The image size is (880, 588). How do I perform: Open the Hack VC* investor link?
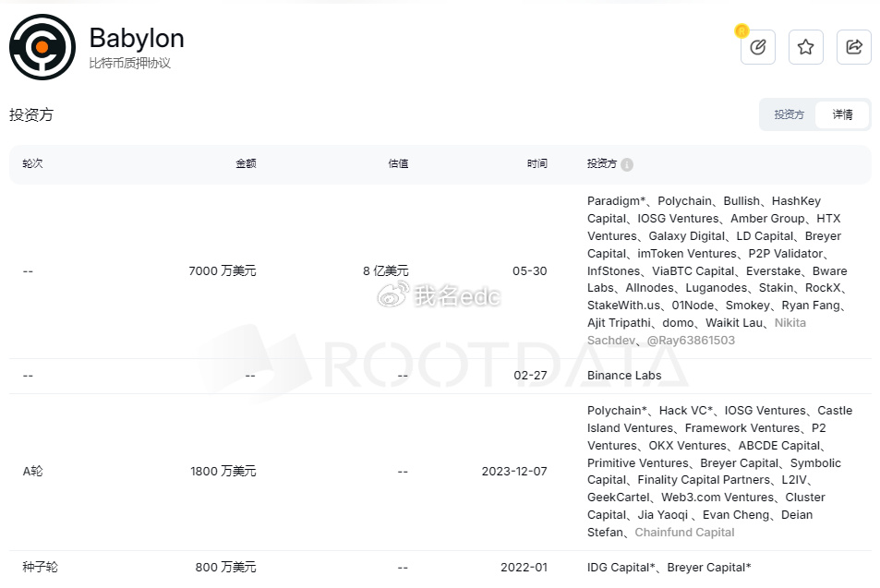pos(686,410)
